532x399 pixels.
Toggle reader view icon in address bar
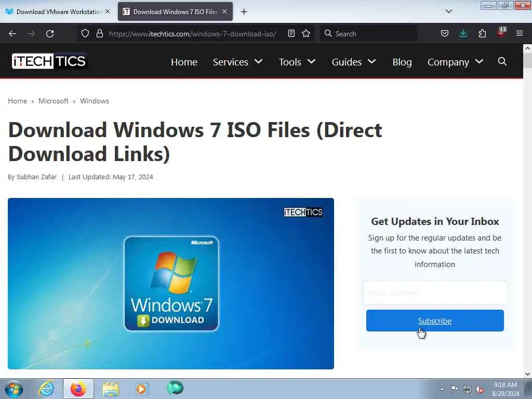click(291, 33)
